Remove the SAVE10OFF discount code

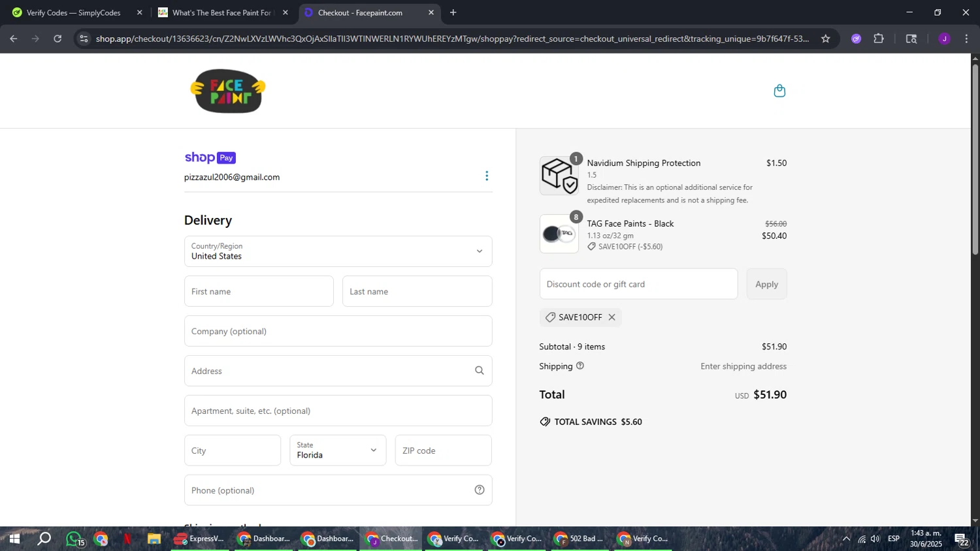click(612, 317)
